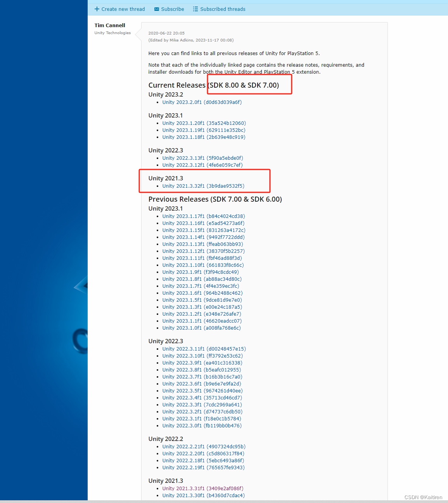This screenshot has height=503, width=448.
Task: Open Unity 2023.1.17f1 from Previous Releases
Action: click(204, 216)
